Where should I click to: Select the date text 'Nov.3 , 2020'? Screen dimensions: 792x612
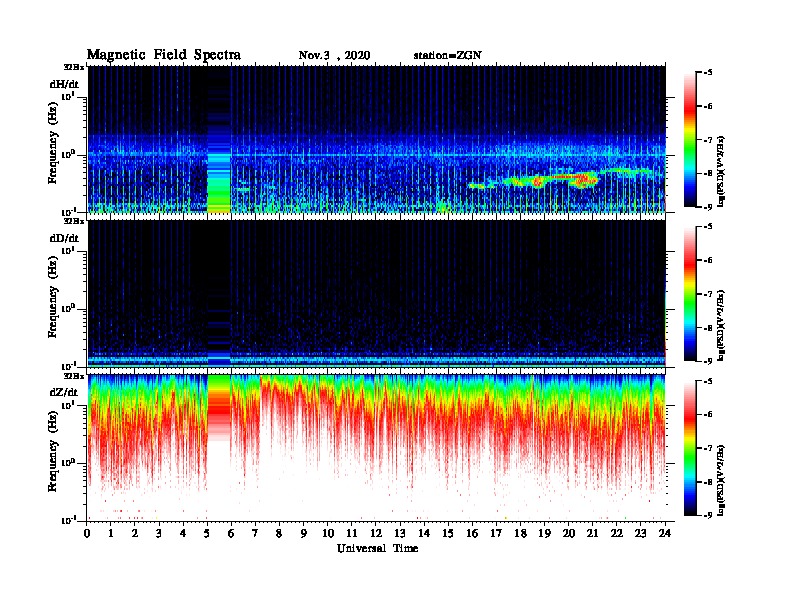[334, 55]
